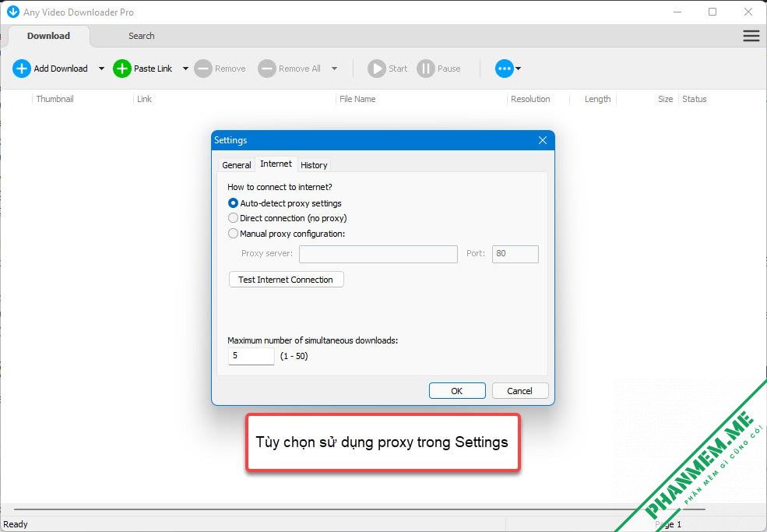Close the Any Video Downloader Pro window
The height and width of the screenshot is (532, 767).
[748, 12]
